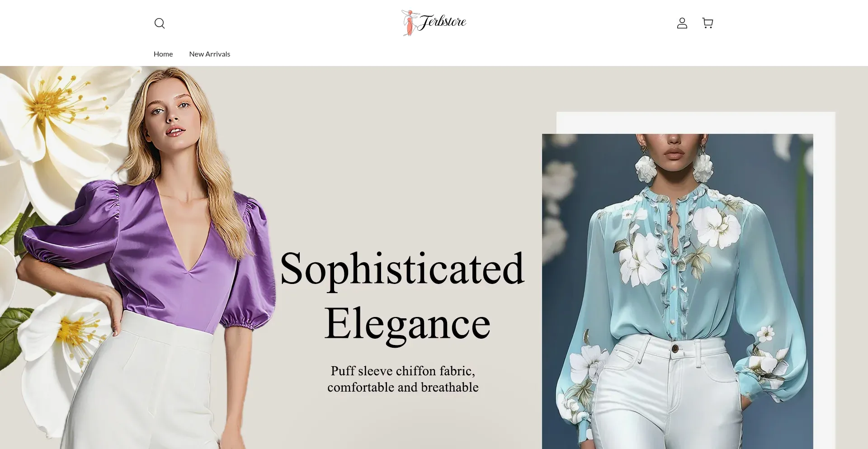Click the Jerbstore script logo text

[442, 22]
